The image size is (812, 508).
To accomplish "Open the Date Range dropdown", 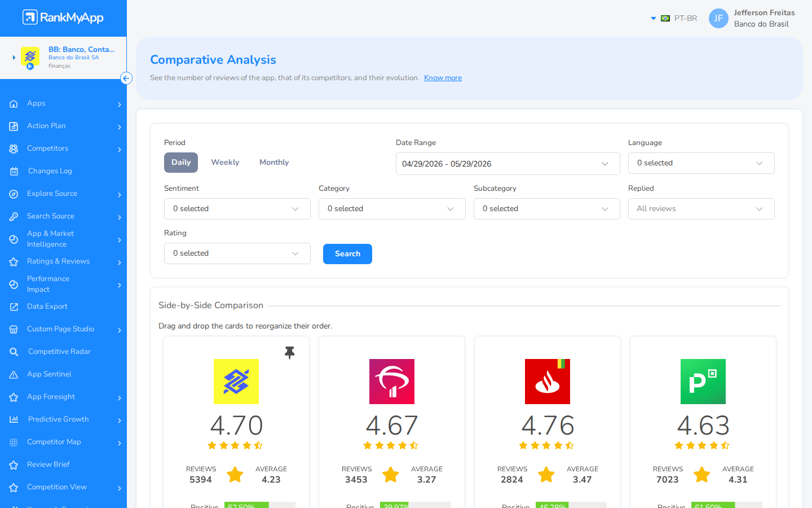I will click(x=508, y=164).
